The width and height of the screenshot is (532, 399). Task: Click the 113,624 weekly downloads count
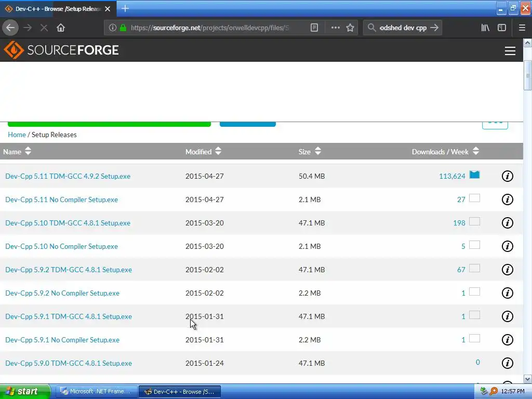pos(452,176)
